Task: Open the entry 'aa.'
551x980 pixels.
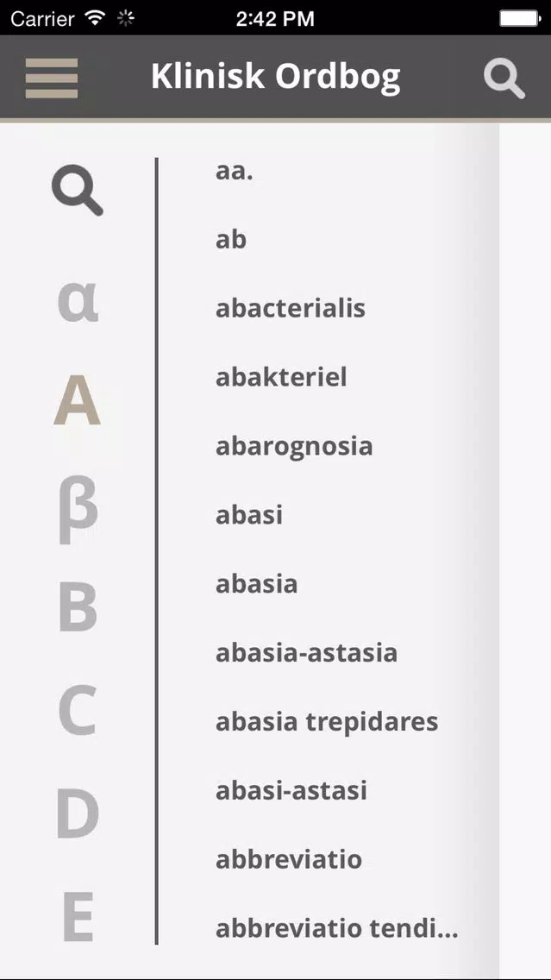Action: (x=235, y=171)
